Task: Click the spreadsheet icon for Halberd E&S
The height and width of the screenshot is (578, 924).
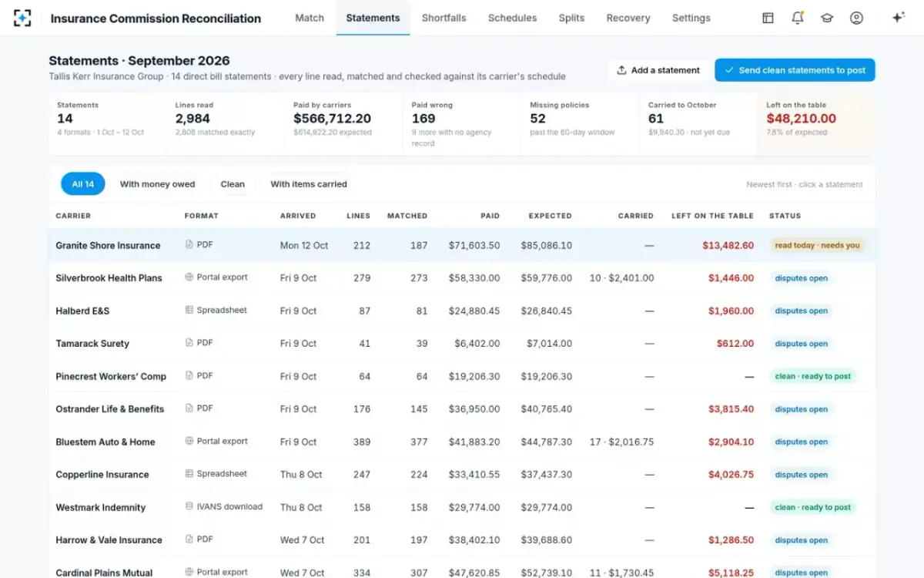Action: tap(189, 310)
